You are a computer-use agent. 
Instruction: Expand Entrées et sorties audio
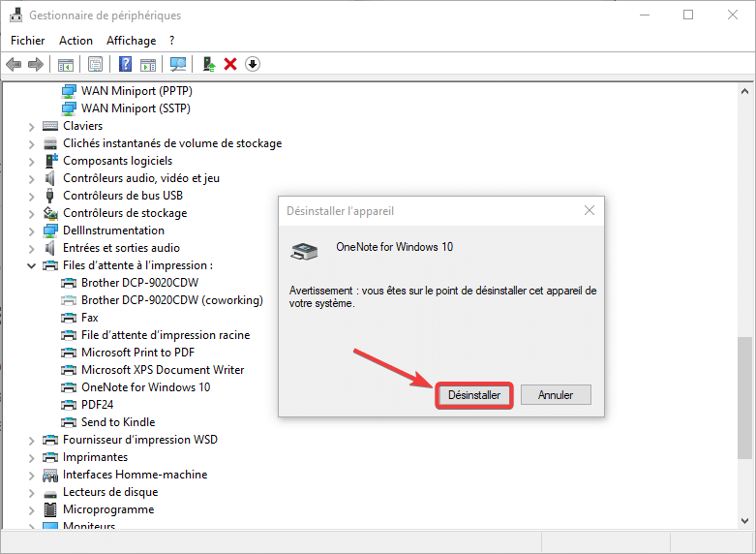(31, 249)
